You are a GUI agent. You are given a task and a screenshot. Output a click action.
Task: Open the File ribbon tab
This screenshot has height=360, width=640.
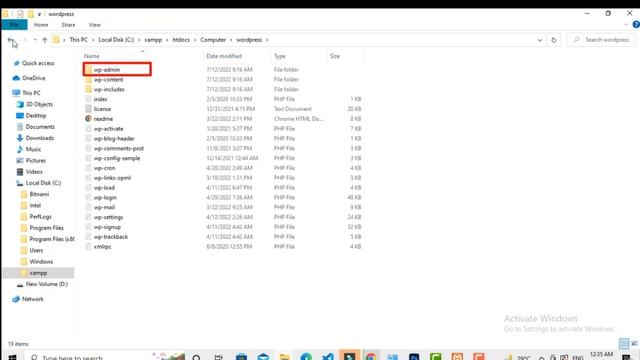(14, 25)
